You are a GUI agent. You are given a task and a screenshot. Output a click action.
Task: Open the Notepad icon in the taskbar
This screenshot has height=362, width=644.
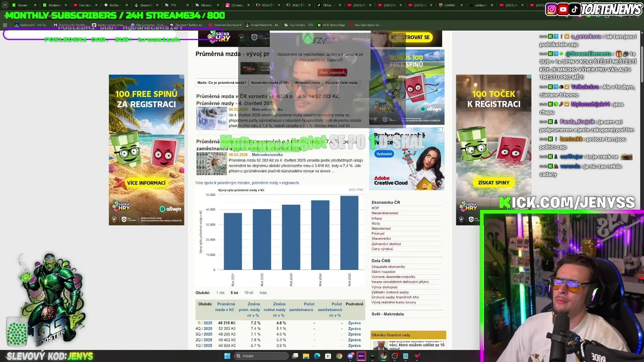tap(406, 356)
